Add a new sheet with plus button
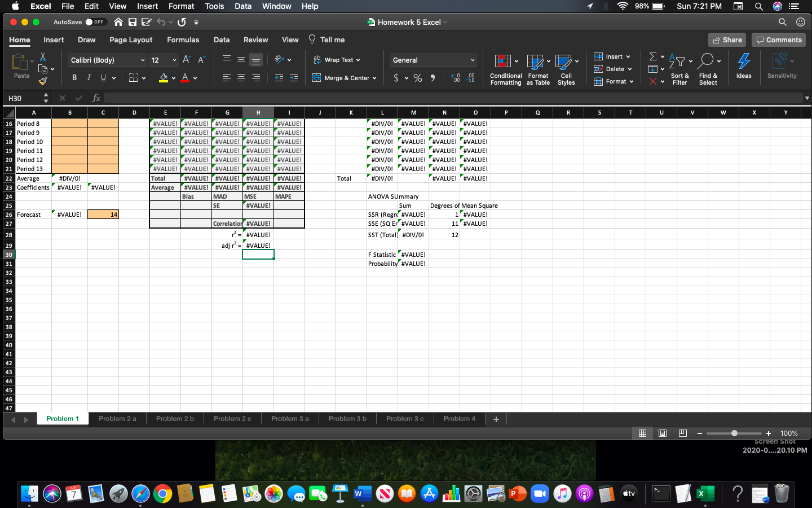 pyautogui.click(x=496, y=419)
